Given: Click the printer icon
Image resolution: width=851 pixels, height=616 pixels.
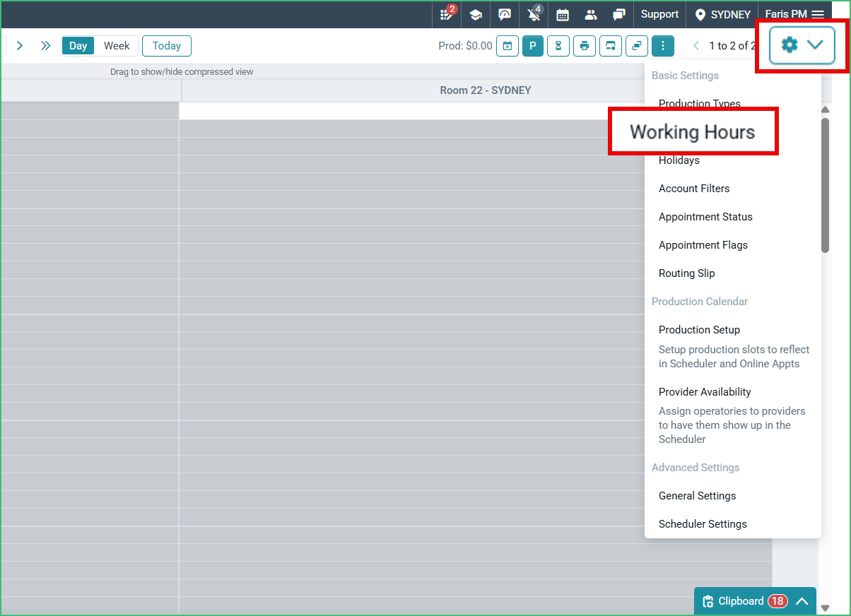Looking at the screenshot, I should pos(585,46).
